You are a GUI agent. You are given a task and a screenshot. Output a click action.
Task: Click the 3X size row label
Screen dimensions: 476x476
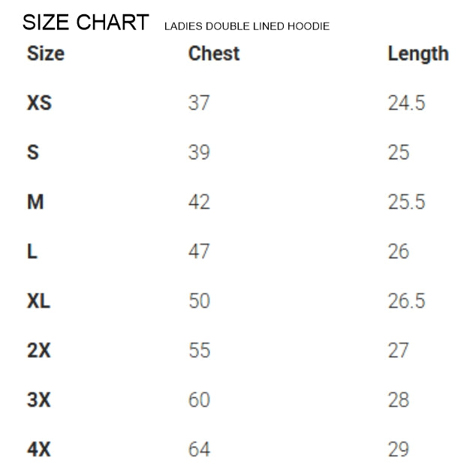click(39, 400)
